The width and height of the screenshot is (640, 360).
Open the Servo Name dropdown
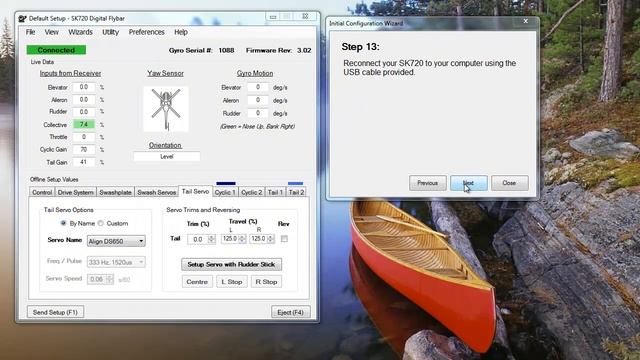[116, 241]
